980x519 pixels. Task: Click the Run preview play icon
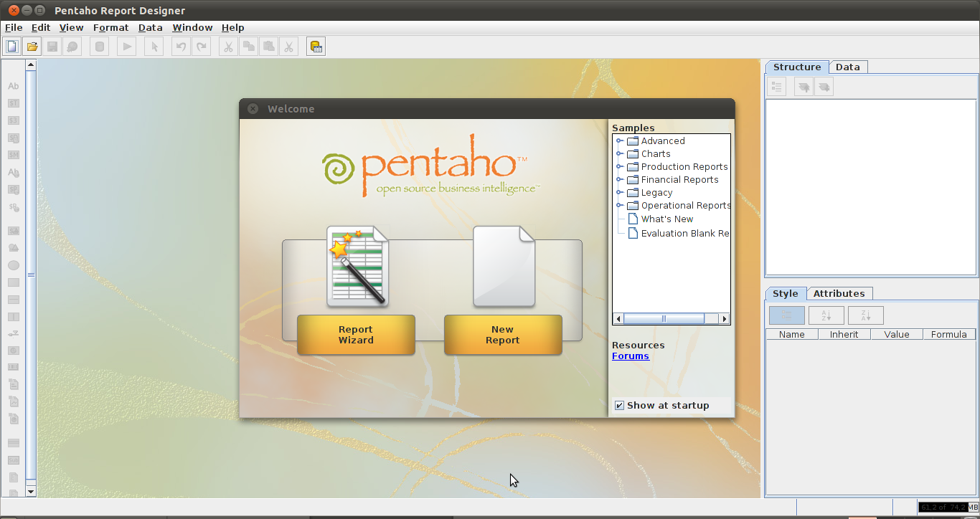click(126, 47)
